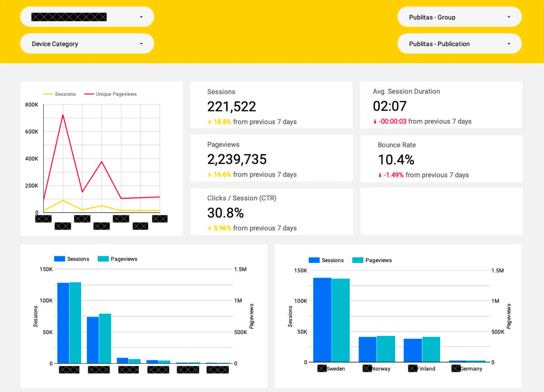
Task: Click the down arrow beside -00:00:03
Action: coord(375,121)
